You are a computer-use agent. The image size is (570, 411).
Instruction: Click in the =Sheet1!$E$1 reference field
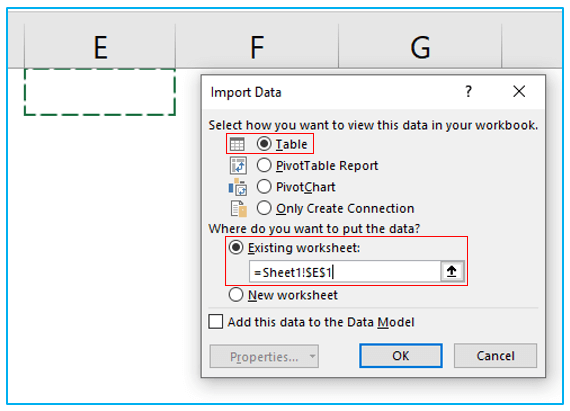pos(344,271)
